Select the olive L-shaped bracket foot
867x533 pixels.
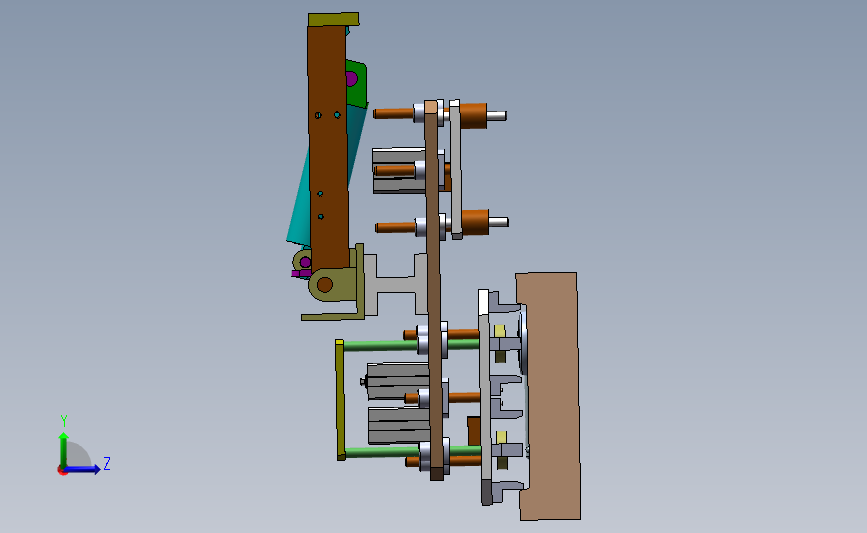click(334, 316)
